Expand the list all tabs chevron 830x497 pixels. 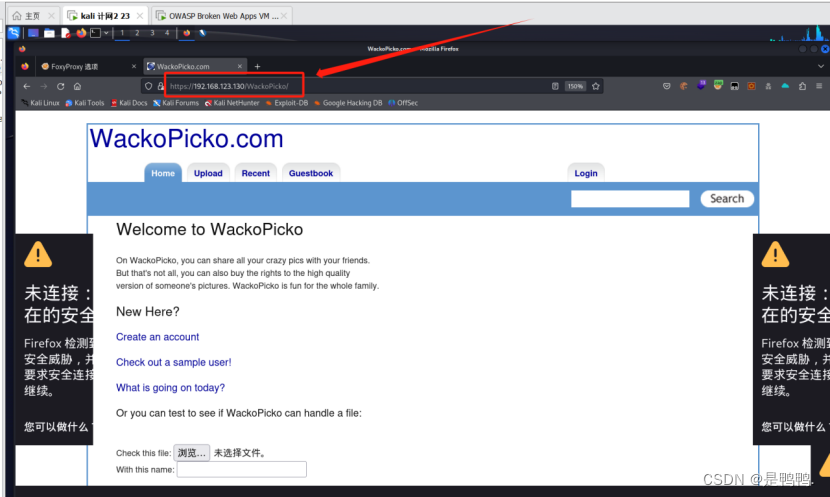point(820,66)
